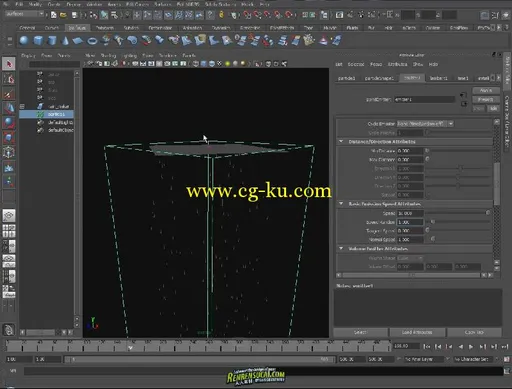Image resolution: width=512 pixels, height=389 pixels.
Task: Click the Open Scene folder icon
Action: tap(63, 15)
